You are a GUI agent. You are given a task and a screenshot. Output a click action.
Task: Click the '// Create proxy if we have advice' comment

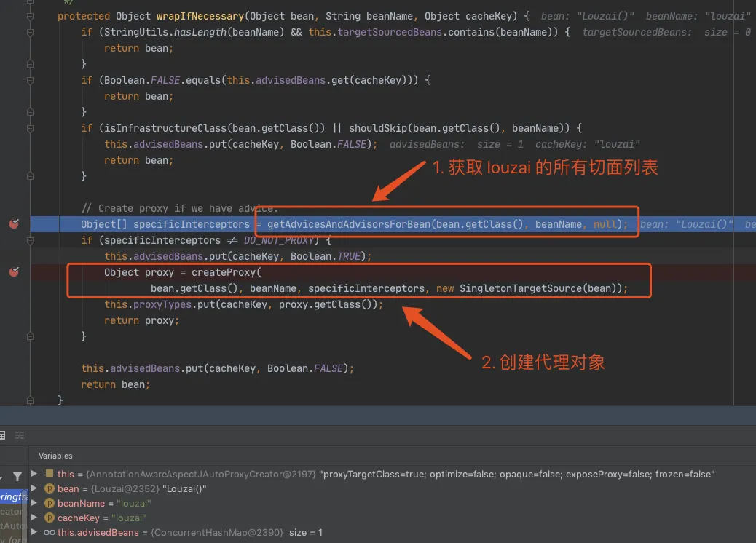(x=180, y=209)
